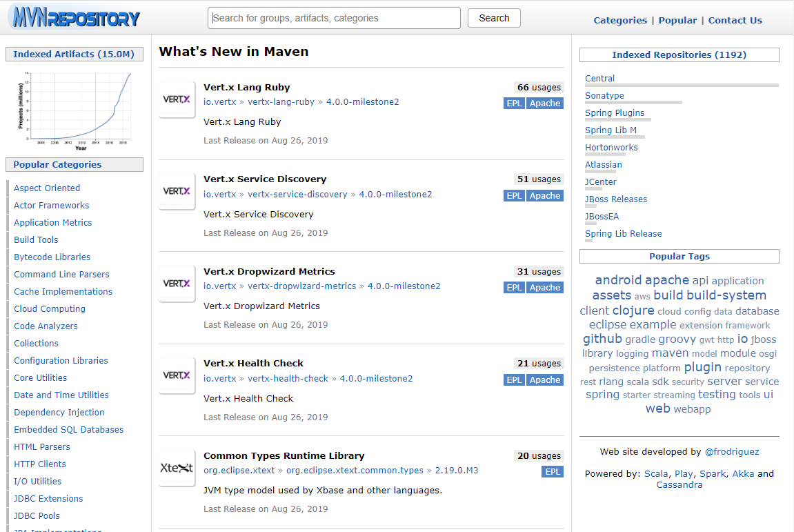Open the Actor Frameworks category
The image size is (794, 532).
point(51,205)
